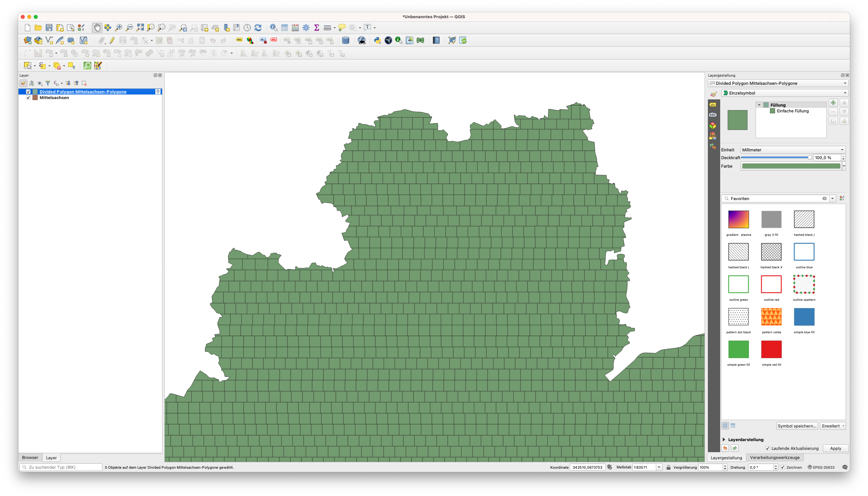Refresh the map canvas
This screenshot has width=868, height=496.
(258, 28)
